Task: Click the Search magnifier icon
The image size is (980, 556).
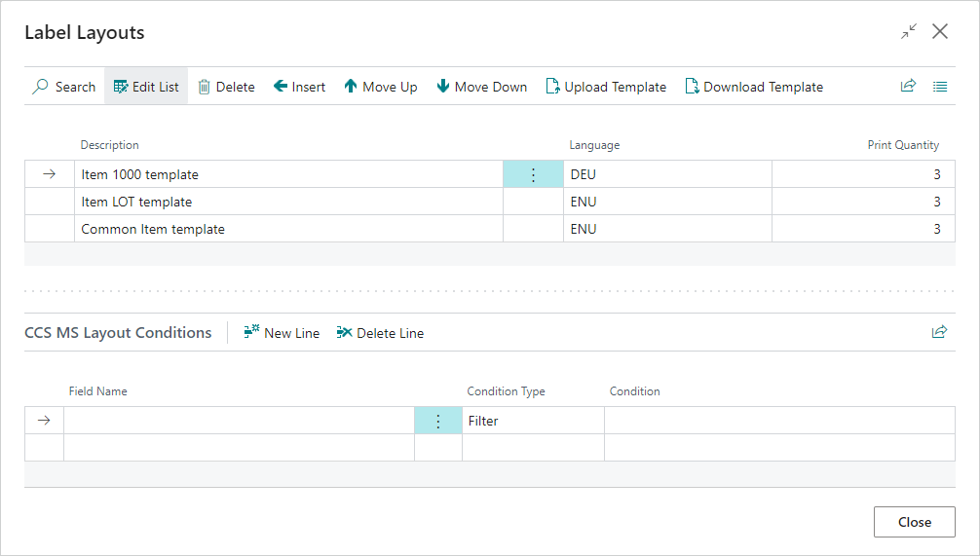Action: (x=41, y=87)
